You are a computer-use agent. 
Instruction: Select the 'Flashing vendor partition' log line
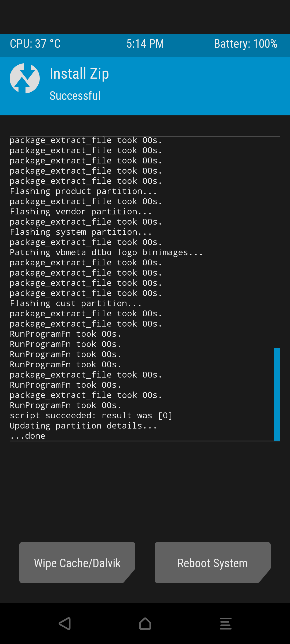point(81,212)
